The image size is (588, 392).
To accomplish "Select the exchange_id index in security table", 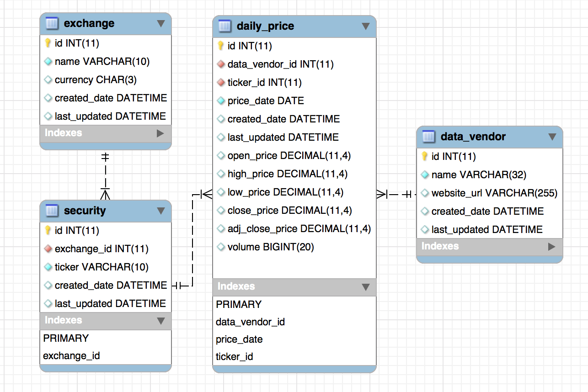I will click(71, 355).
